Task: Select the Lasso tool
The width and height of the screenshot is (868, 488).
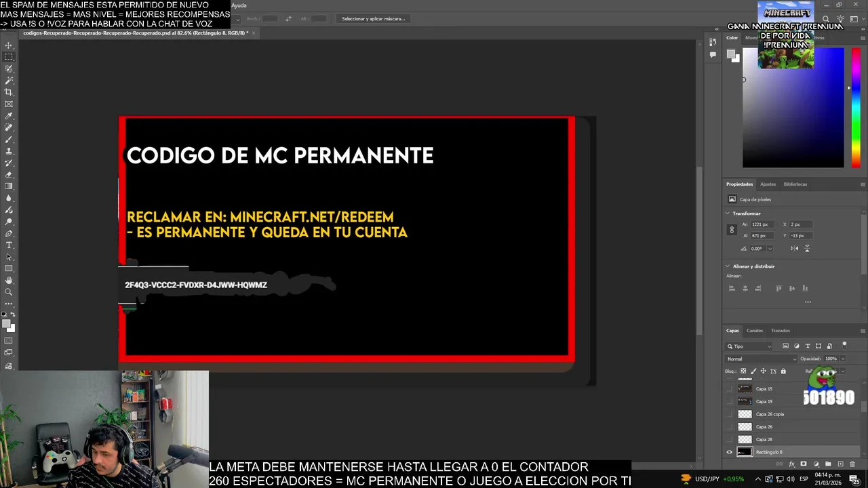Action: pyautogui.click(x=9, y=69)
